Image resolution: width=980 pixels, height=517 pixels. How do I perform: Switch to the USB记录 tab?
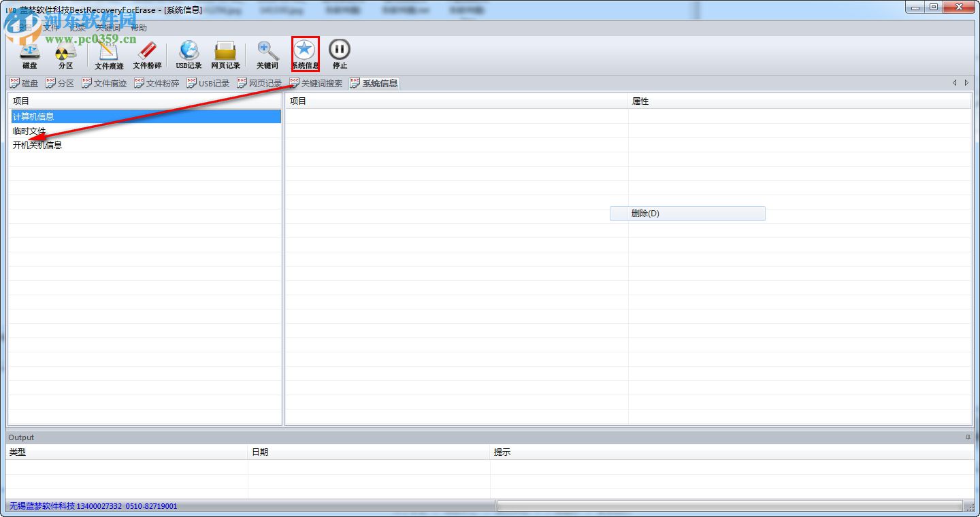pos(208,83)
